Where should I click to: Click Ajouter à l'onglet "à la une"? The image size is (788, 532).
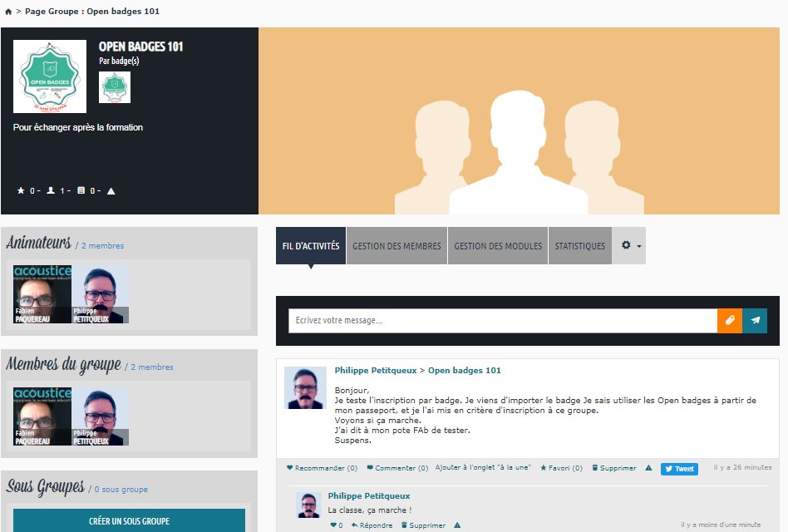click(483, 467)
